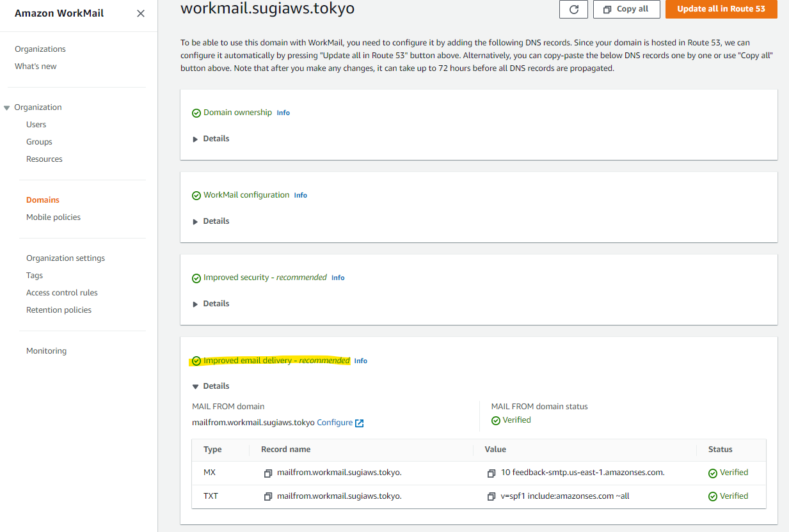Click the Improved security green check icon
This screenshot has height=532, width=789.
click(196, 278)
